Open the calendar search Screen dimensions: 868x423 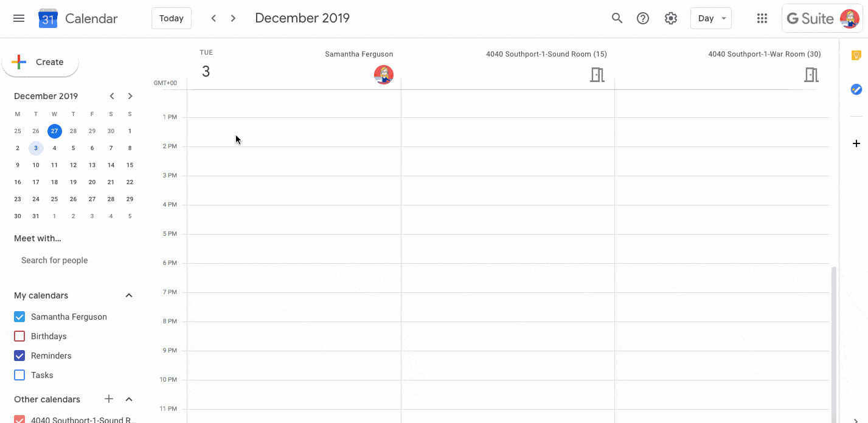pyautogui.click(x=617, y=18)
